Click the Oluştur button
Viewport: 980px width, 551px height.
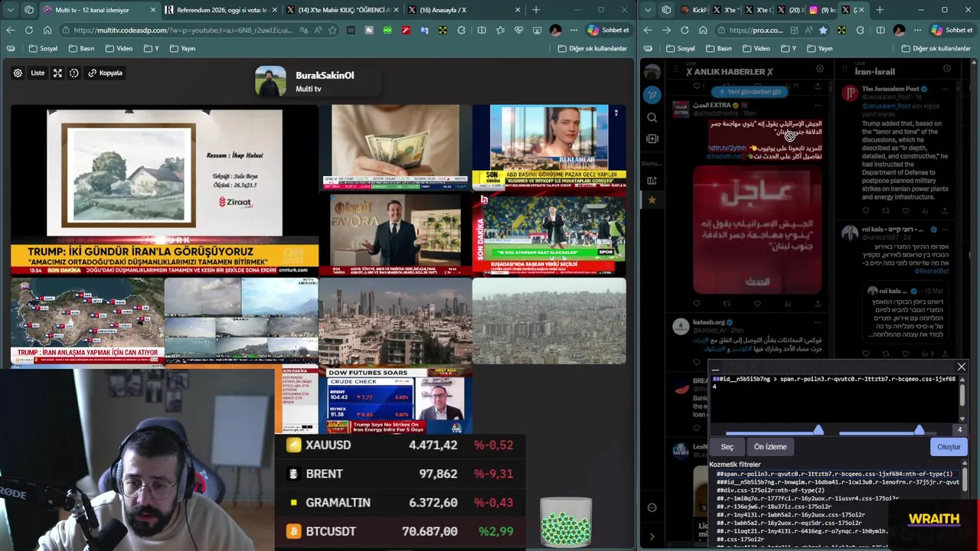(949, 447)
